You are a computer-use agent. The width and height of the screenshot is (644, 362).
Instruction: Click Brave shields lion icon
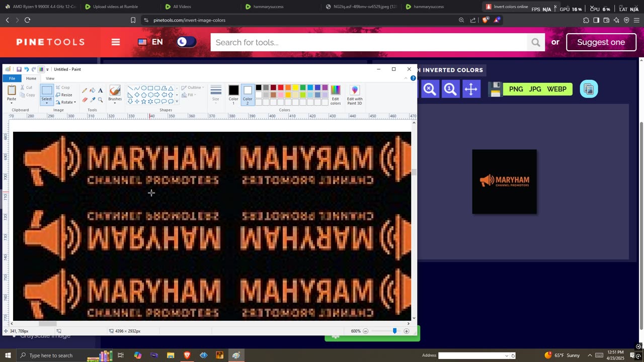tap(485, 20)
